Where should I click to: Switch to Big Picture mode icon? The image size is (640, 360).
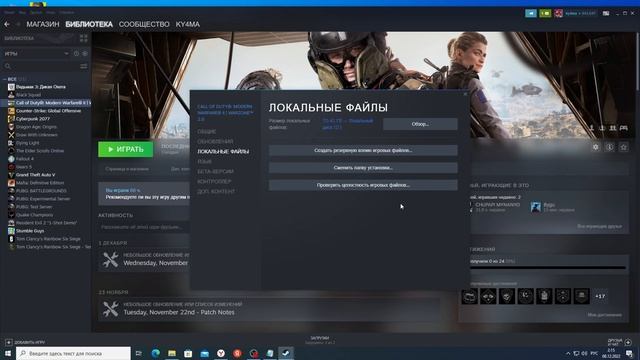click(606, 13)
